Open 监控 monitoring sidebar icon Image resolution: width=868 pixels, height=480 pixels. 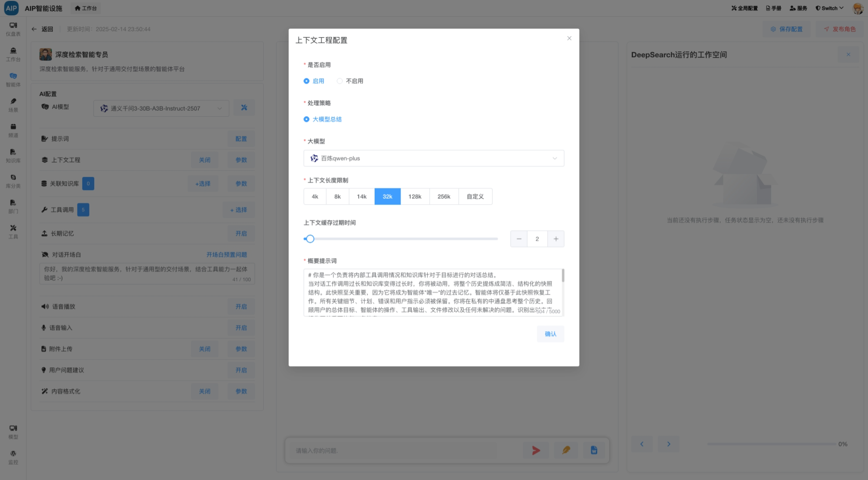point(13,457)
